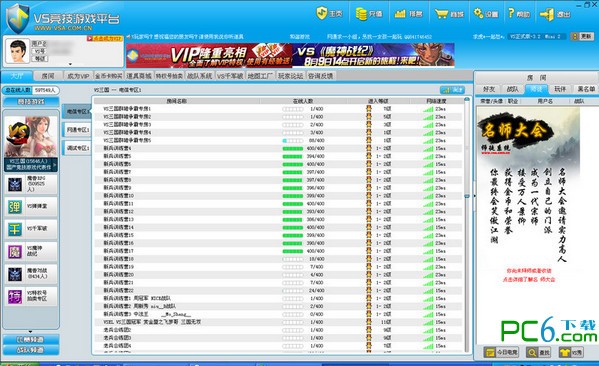Select room 新兵训练营17
The width and height of the screenshot is (599, 366).
tap(278, 251)
